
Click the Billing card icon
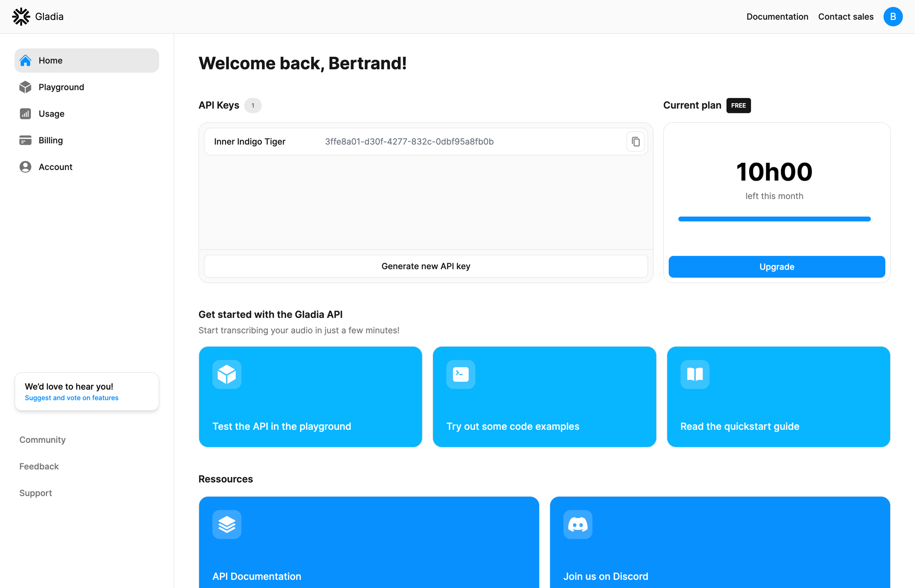pos(25,140)
